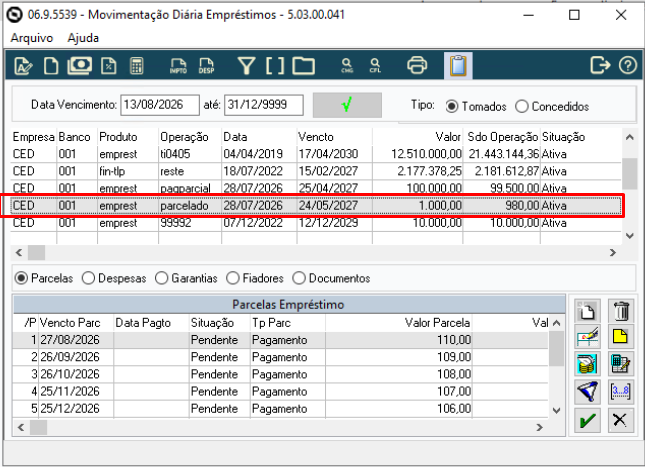Click loans grid scroll up arrow

click(x=629, y=137)
